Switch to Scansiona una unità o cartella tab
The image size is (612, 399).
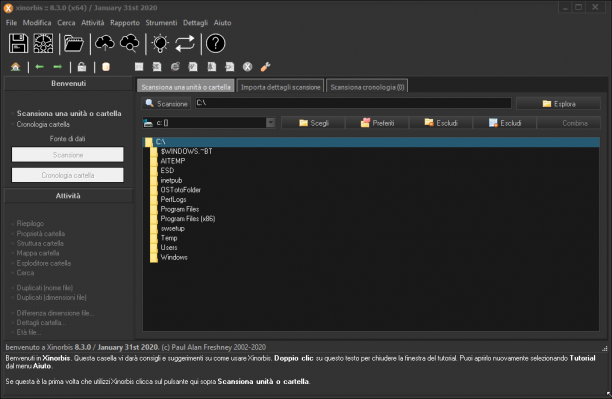tap(186, 87)
